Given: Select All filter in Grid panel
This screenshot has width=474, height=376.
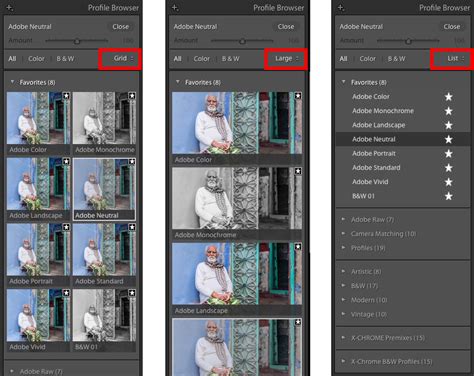Looking at the screenshot, I should (12, 59).
